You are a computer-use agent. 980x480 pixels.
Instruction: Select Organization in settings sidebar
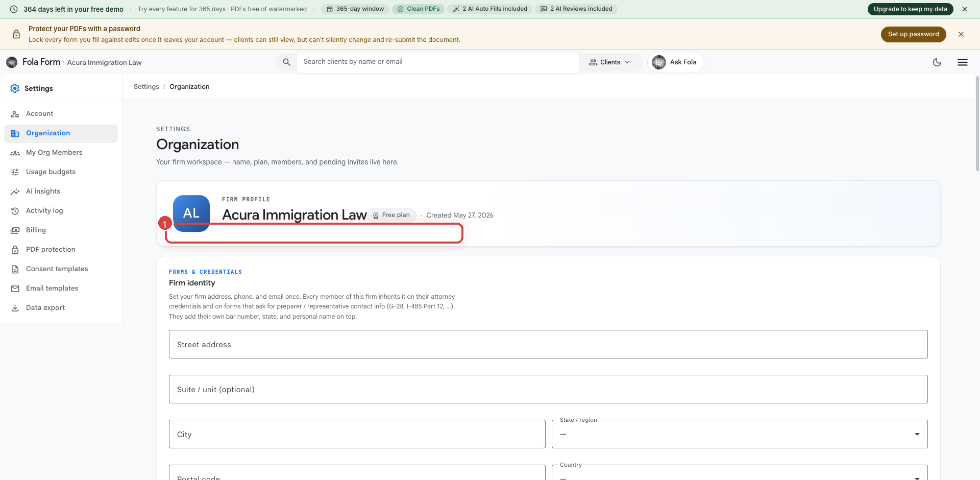coord(61,133)
